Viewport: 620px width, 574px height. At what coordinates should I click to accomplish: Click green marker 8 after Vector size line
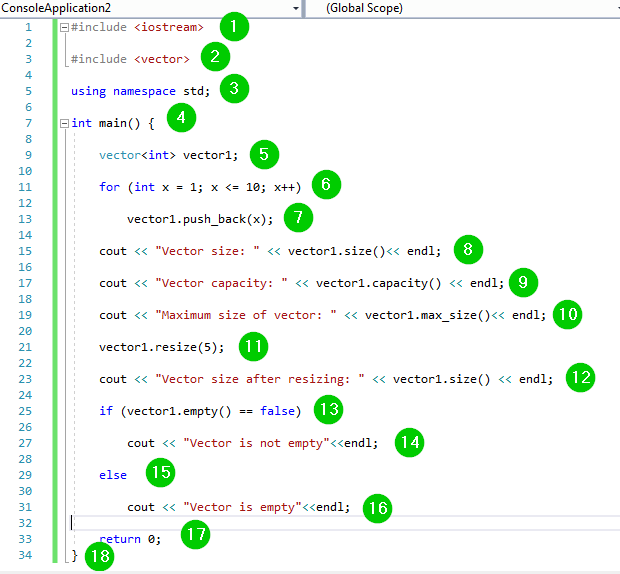pyautogui.click(x=467, y=248)
